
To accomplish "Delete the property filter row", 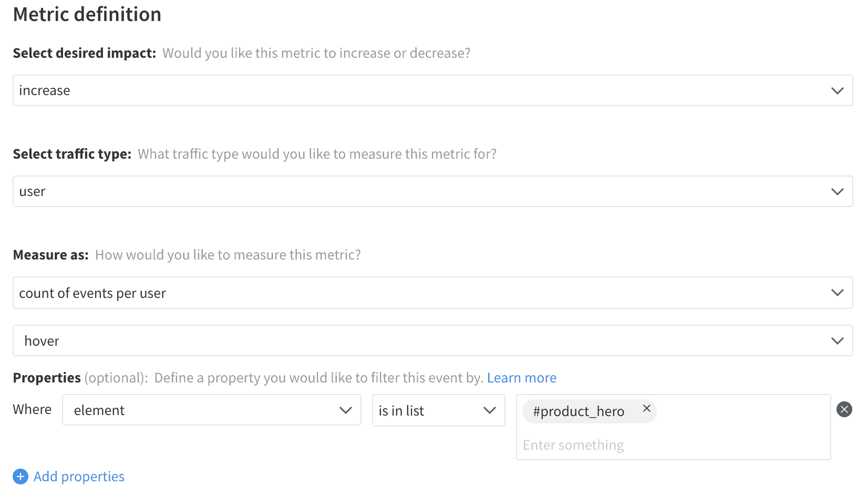I will point(844,409).
